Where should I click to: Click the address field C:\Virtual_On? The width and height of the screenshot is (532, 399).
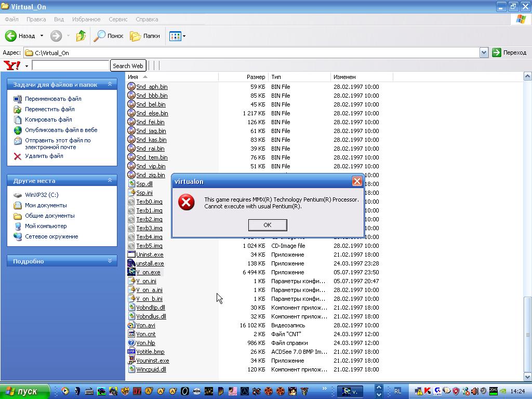coord(251,52)
